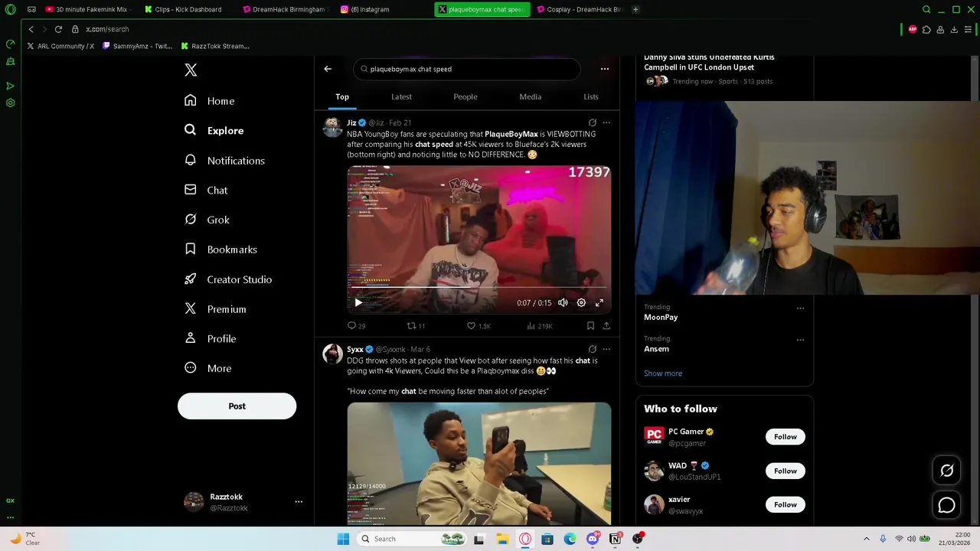Click the search field with plaqueboymax chat speed
Screen dimensions: 980x551
(467, 69)
